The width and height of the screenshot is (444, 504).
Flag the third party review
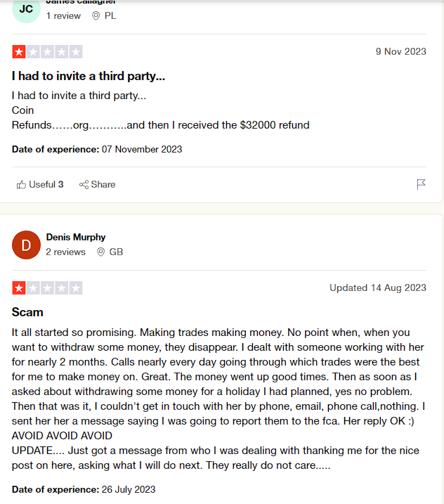(x=421, y=184)
